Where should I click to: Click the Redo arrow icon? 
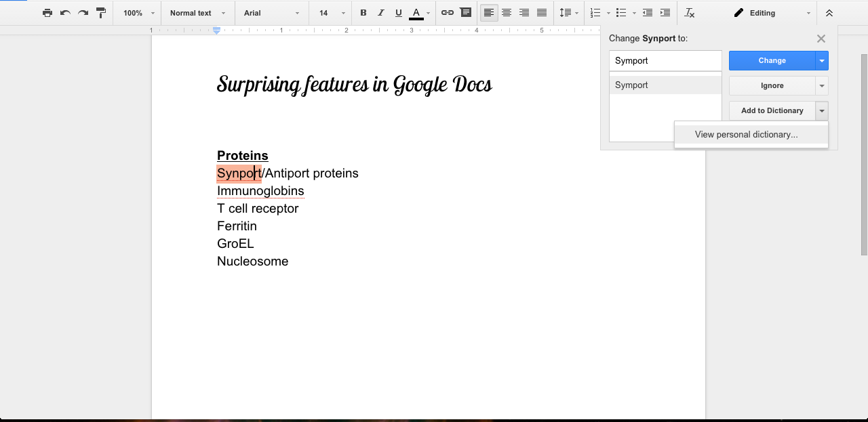pyautogui.click(x=83, y=13)
